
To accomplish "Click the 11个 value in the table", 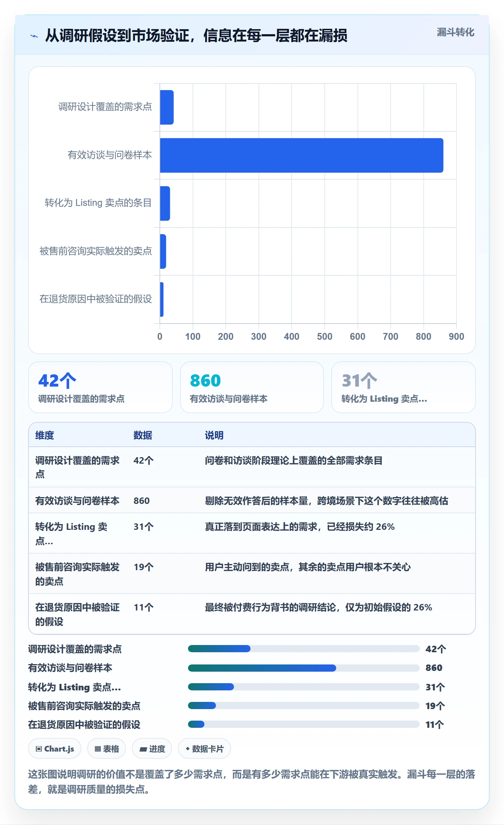I will coord(144,607).
